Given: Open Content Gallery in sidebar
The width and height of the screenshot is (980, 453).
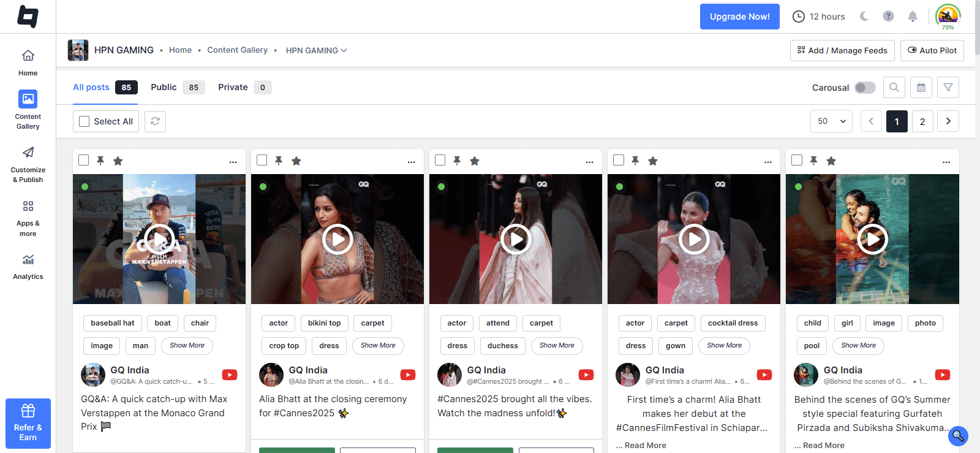Looking at the screenshot, I should click(28, 110).
